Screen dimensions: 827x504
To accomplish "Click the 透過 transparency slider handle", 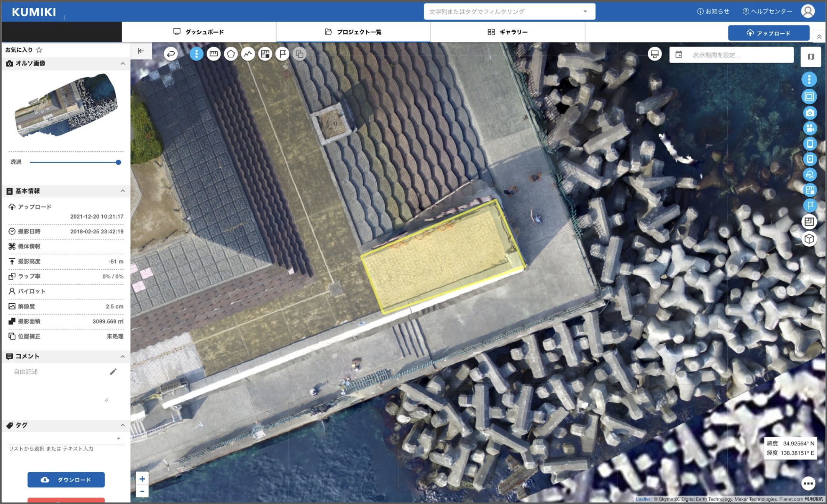I will click(x=118, y=162).
